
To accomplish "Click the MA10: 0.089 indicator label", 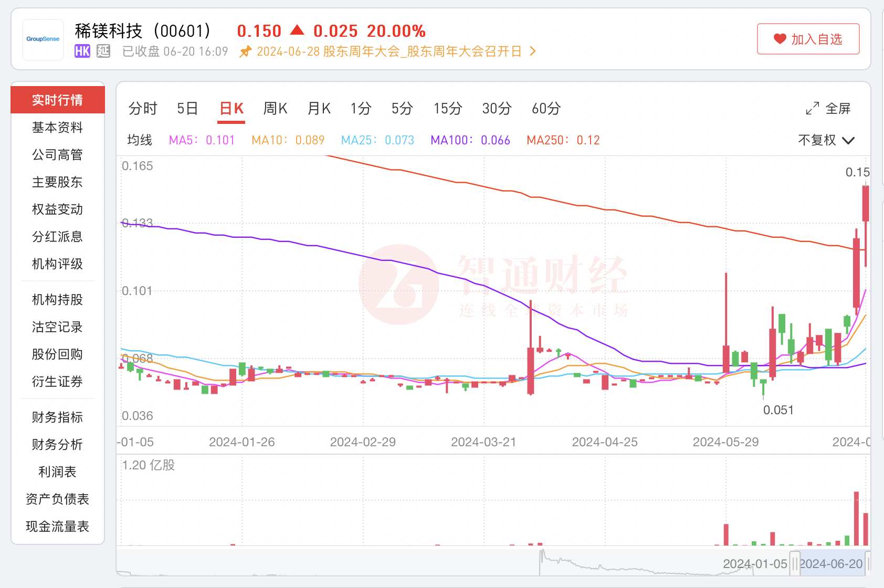I will click(288, 140).
